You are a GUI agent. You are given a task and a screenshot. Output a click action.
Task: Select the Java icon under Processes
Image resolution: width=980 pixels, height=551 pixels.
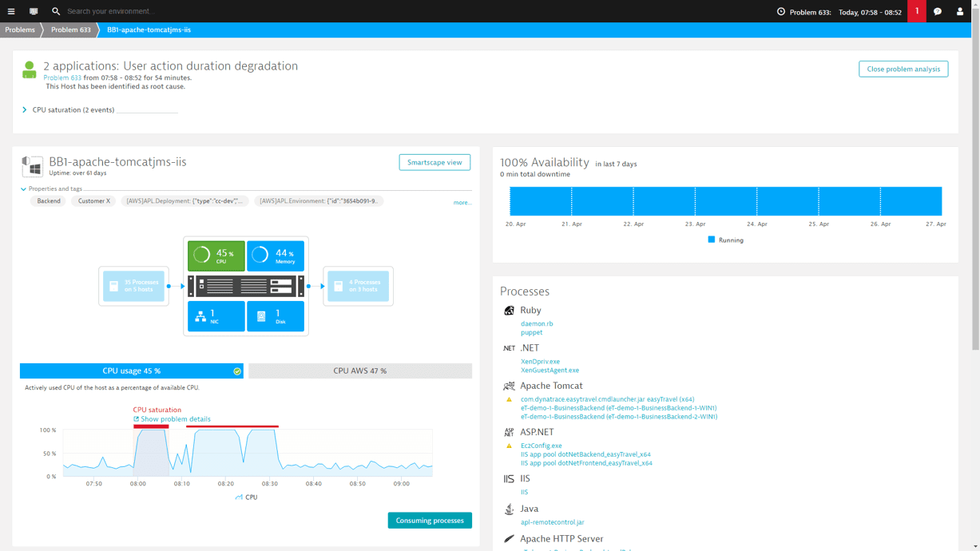(x=509, y=509)
